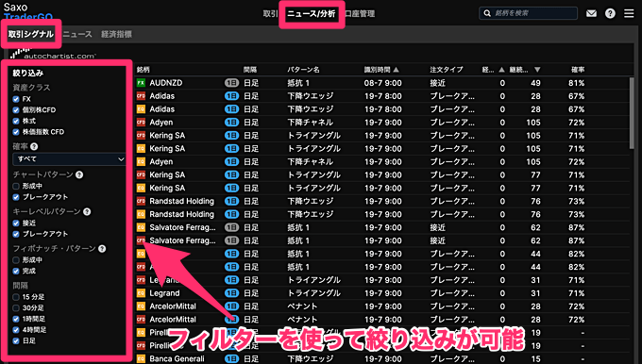Click the CFD badge beside Adyen
This screenshot has height=364, width=642.
click(x=141, y=123)
